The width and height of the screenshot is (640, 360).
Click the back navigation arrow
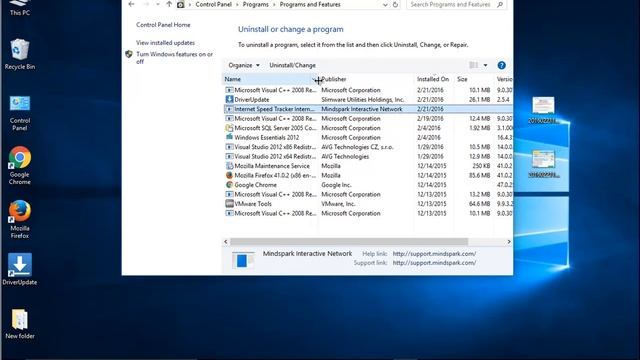131,4
